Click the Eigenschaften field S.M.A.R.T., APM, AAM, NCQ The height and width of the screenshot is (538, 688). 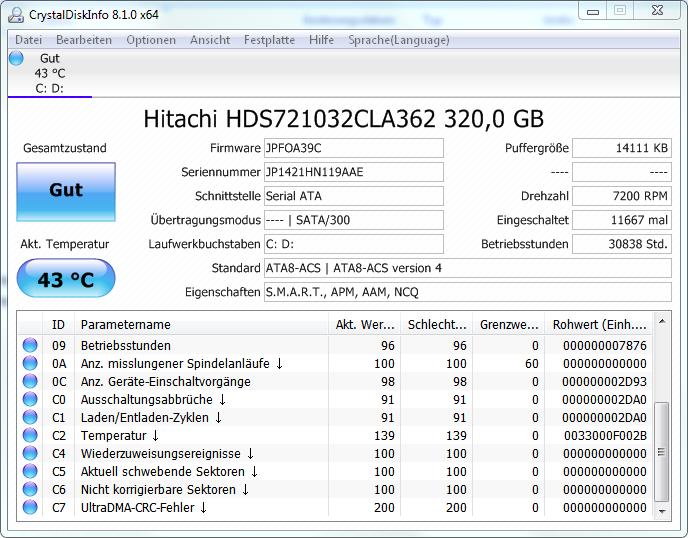468,292
